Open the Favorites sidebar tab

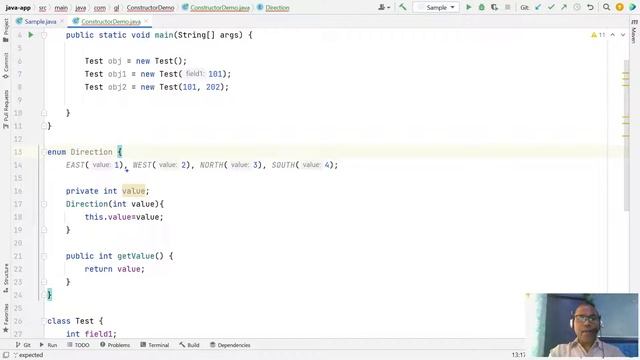pos(6,318)
